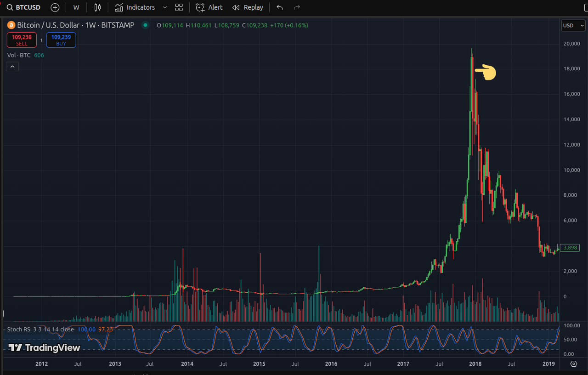Select the W weekly interval button
This screenshot has height=375, width=588.
point(76,7)
